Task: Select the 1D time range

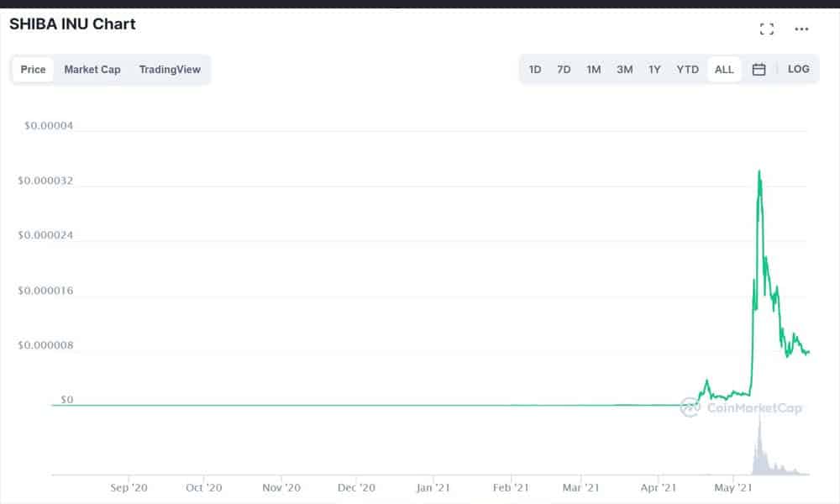Action: click(x=534, y=70)
